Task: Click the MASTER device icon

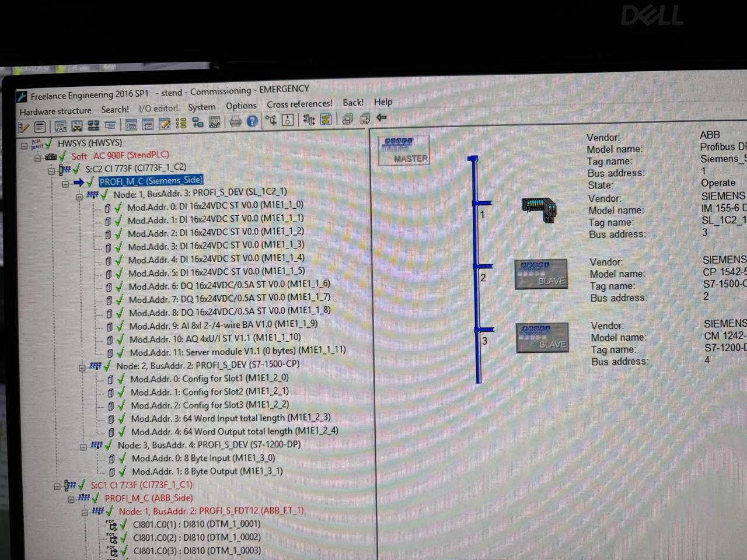Action: (404, 150)
